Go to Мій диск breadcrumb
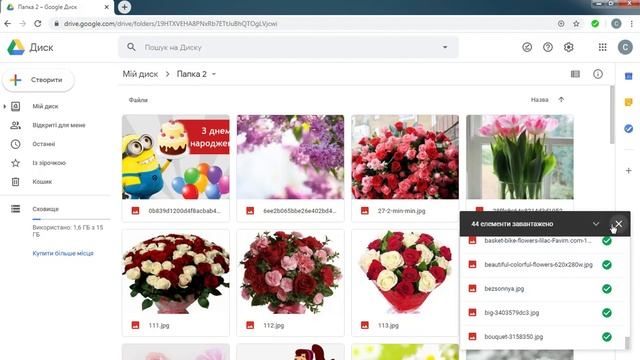The width and height of the screenshot is (640, 360). 140,74
